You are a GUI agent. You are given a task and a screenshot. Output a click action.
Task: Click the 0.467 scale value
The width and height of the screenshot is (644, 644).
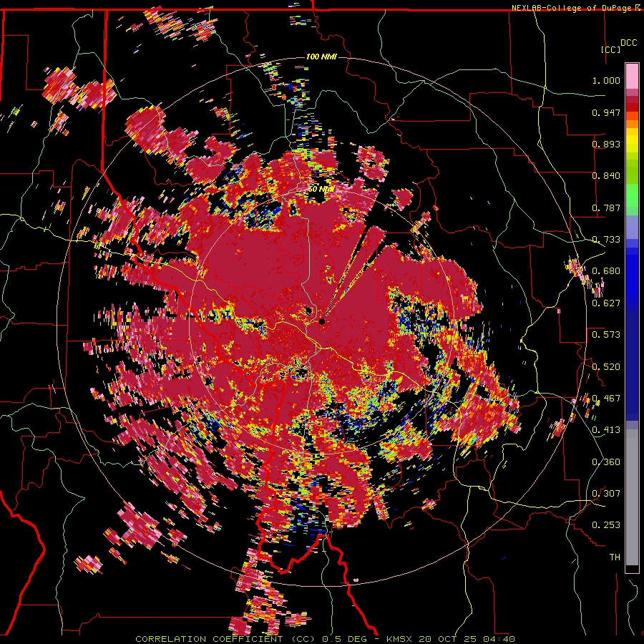pos(606,399)
